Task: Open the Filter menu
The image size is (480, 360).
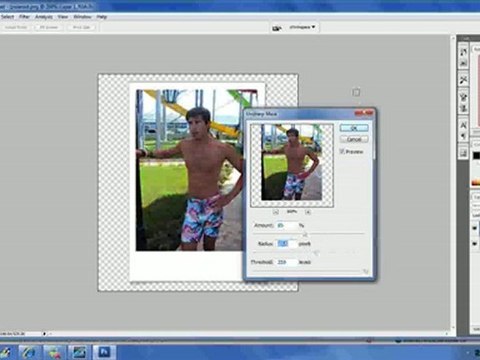Action: pos(24,17)
